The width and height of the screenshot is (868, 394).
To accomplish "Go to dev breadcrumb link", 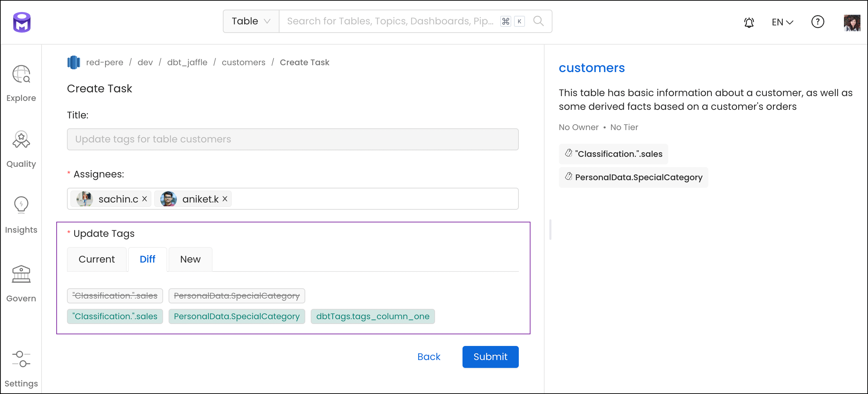I will [145, 62].
